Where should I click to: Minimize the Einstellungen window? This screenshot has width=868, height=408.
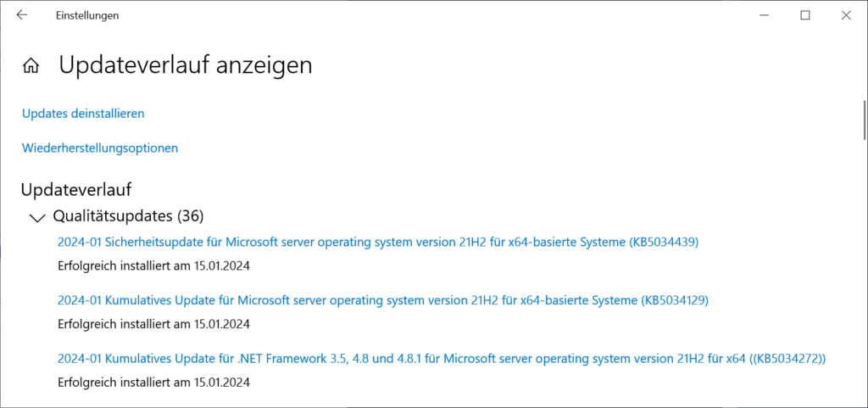(x=765, y=15)
